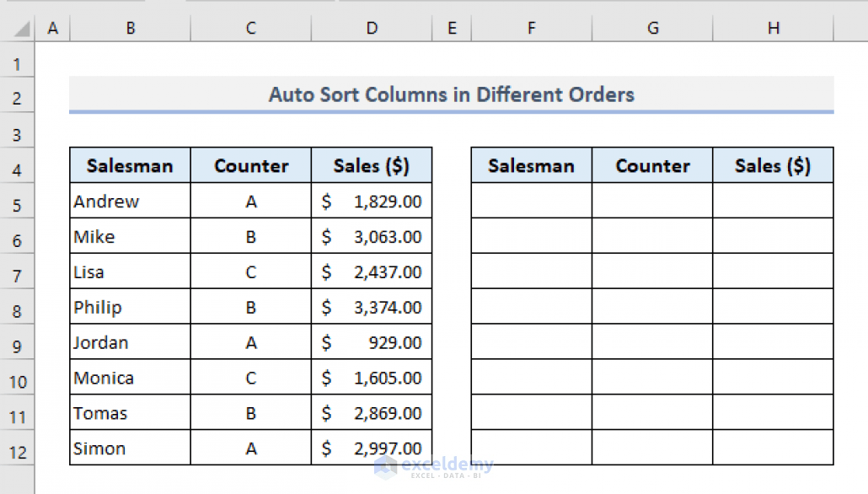Select column B header
868x494 pixels.
point(130,27)
